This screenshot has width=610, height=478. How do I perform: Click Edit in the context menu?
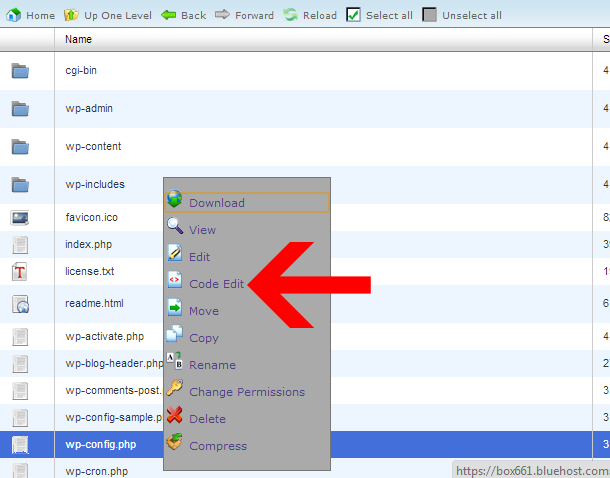pyautogui.click(x=199, y=257)
